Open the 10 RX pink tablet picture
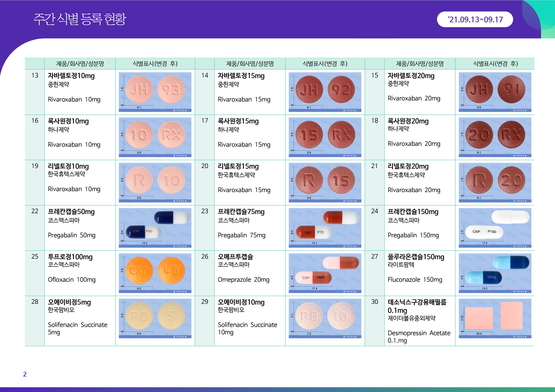Viewport: 555px width, 392px height. tap(155, 137)
